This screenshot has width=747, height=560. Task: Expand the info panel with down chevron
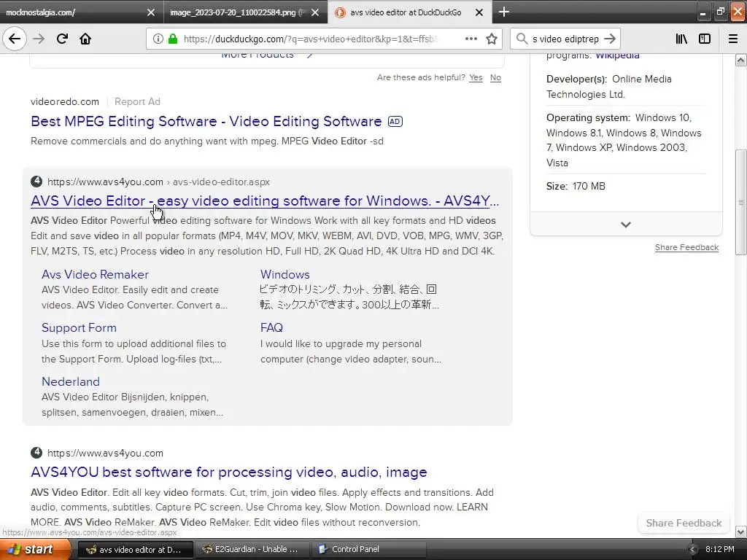point(626,225)
